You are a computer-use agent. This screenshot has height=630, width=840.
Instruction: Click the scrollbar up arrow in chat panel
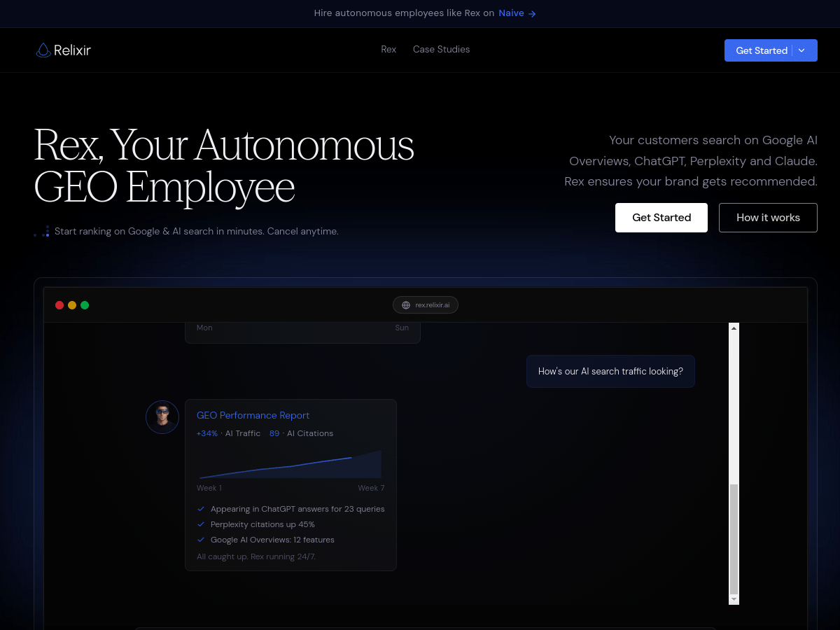(x=734, y=328)
